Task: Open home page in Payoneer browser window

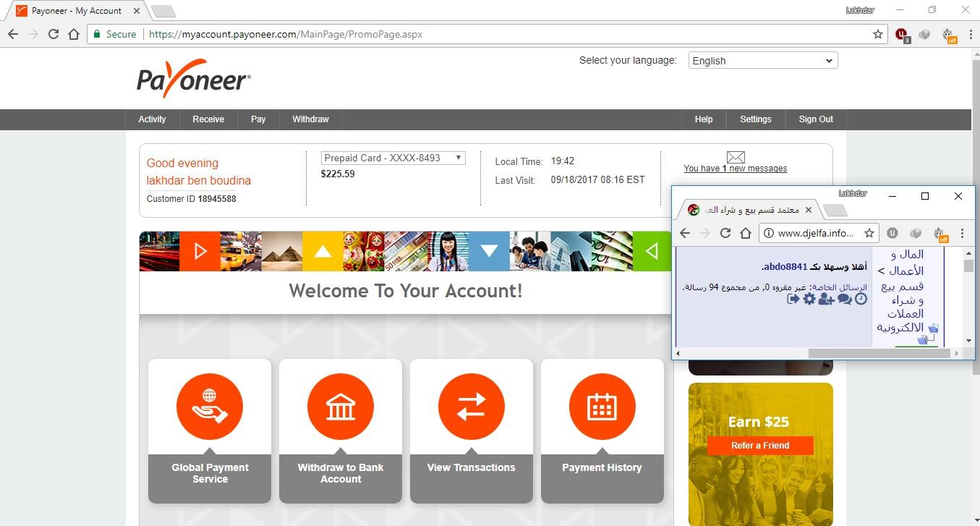Action: click(74, 34)
